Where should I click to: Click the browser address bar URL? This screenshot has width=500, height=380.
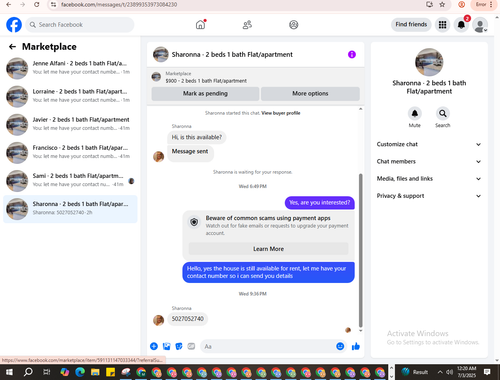(x=119, y=5)
